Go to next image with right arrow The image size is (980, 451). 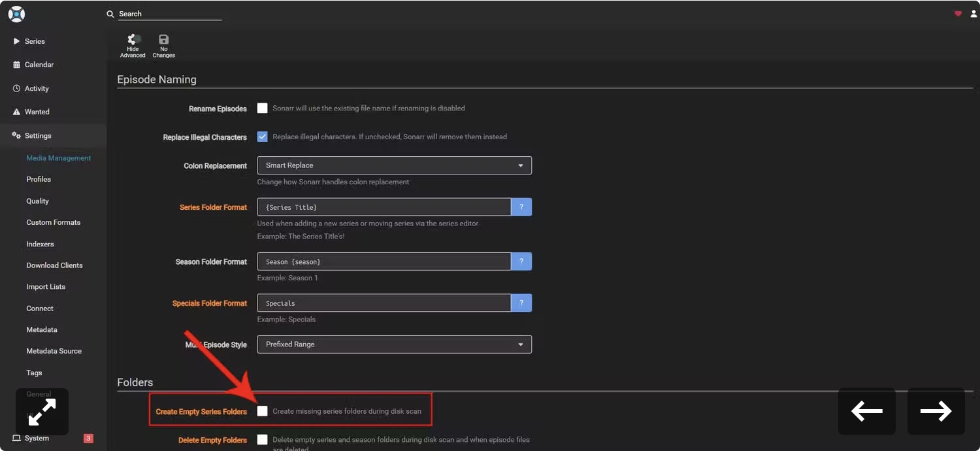point(936,411)
